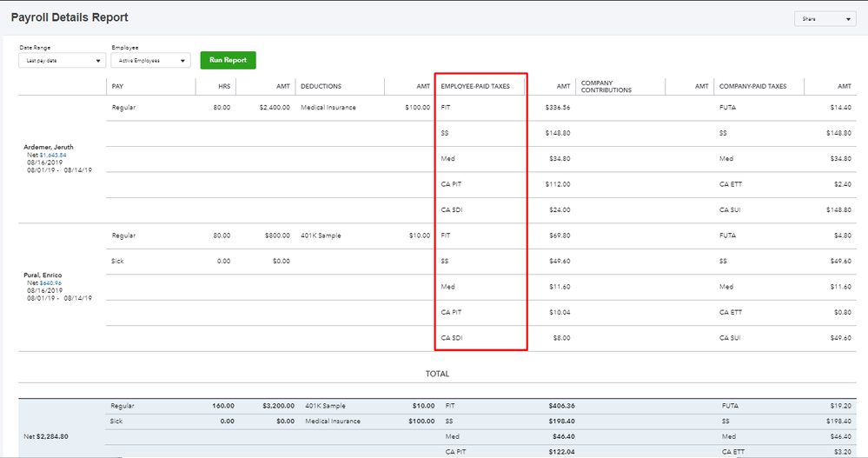Click Pural's CA SDI amount $8.00

pyautogui.click(x=561, y=338)
